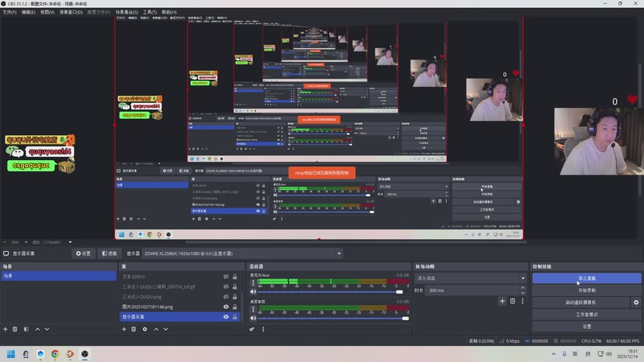Image resolution: width=644 pixels, height=362 pixels.
Task: Add a transition with plus icon
Action: pyautogui.click(x=502, y=301)
